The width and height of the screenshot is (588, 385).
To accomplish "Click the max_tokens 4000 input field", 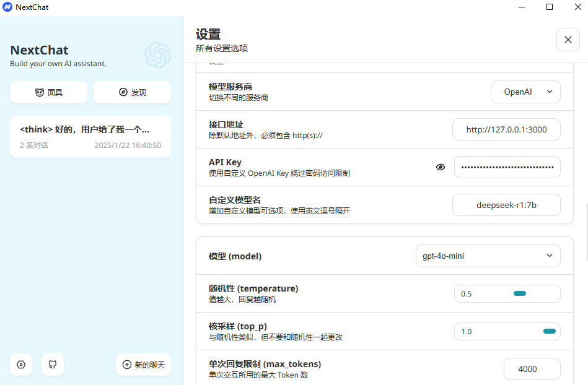I will 532,369.
